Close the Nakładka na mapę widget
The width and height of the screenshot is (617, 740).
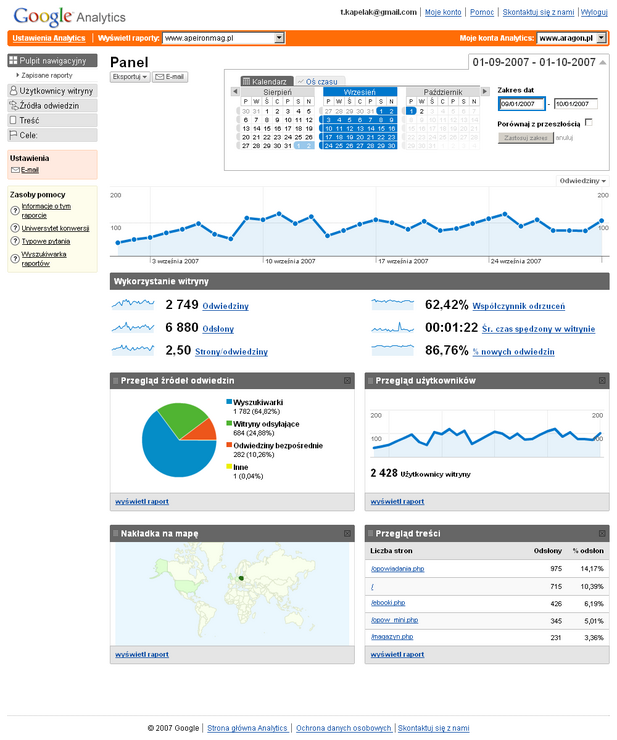[x=347, y=533]
